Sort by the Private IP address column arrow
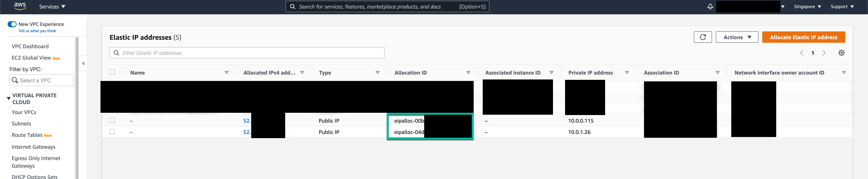This screenshot has width=868, height=179. pyautogui.click(x=627, y=73)
